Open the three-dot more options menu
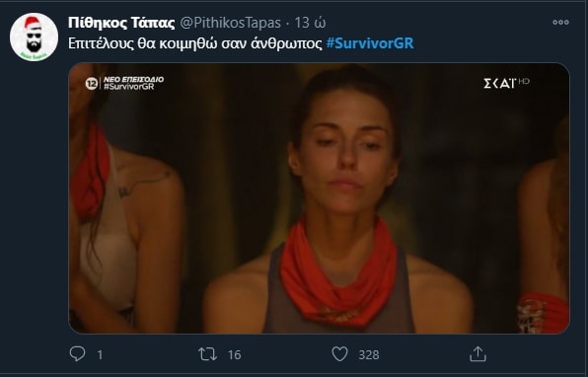Viewport: 588px width, 377px height. [x=560, y=22]
